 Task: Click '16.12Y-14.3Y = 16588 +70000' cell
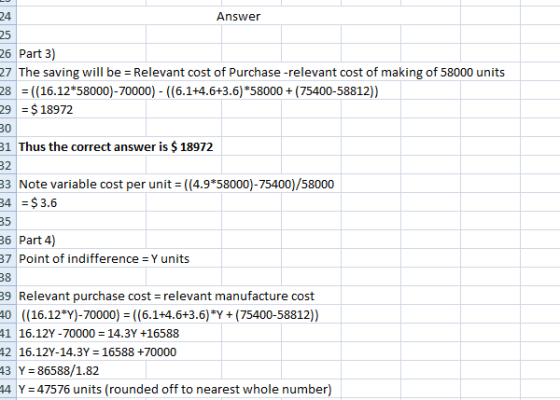[98, 352]
